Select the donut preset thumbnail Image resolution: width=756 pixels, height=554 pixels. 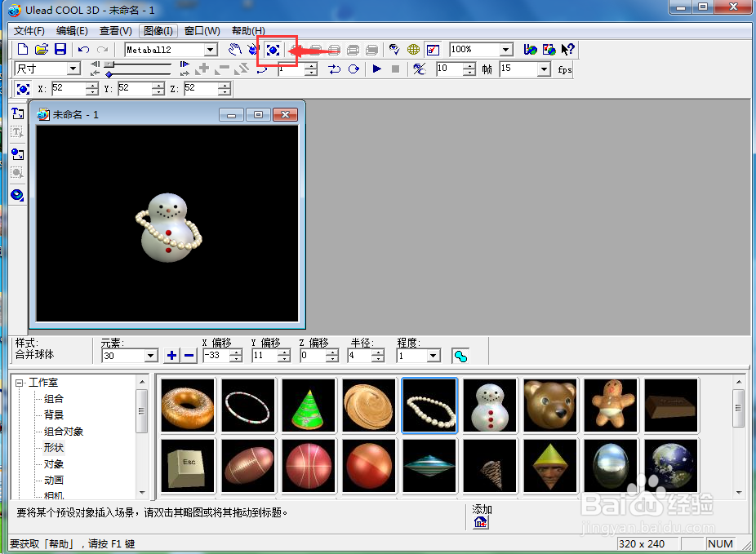click(x=188, y=406)
